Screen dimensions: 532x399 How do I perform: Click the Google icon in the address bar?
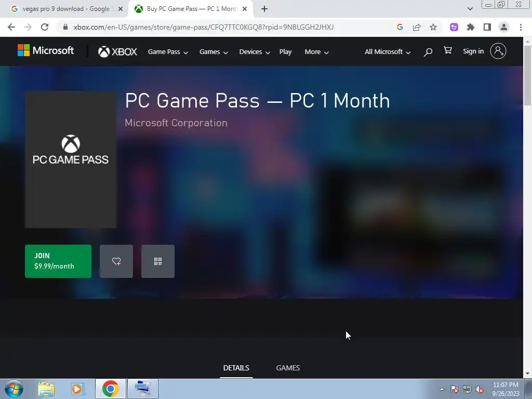(400, 27)
